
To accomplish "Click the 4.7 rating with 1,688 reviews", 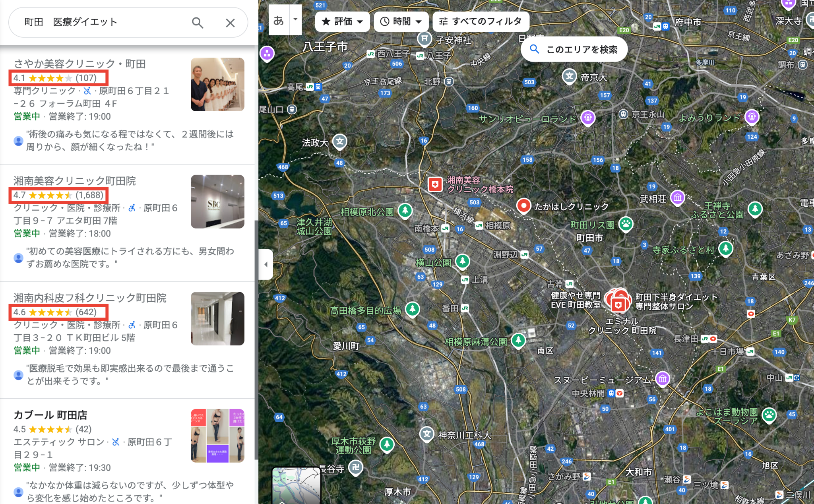I will (58, 195).
